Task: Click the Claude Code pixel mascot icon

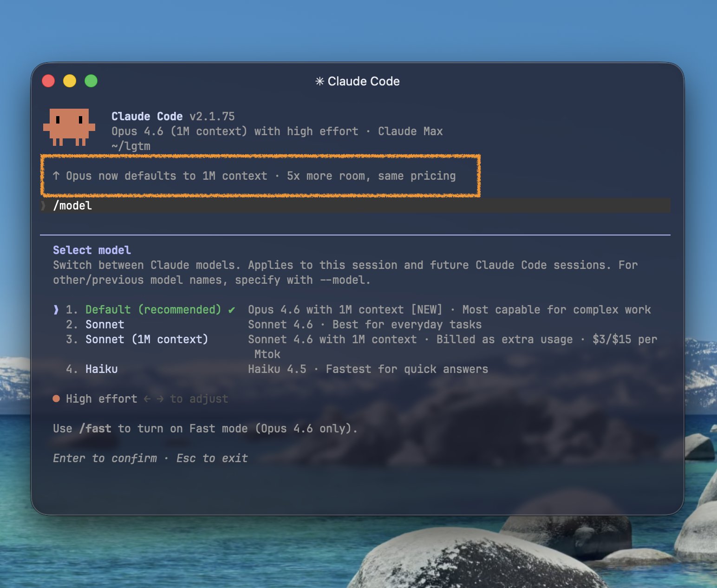Action: coord(69,127)
